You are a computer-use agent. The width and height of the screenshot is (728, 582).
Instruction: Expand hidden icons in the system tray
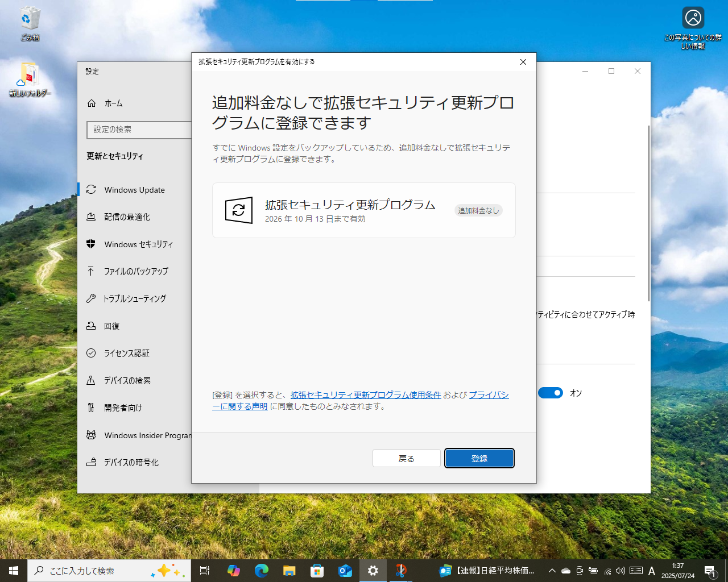pyautogui.click(x=552, y=570)
